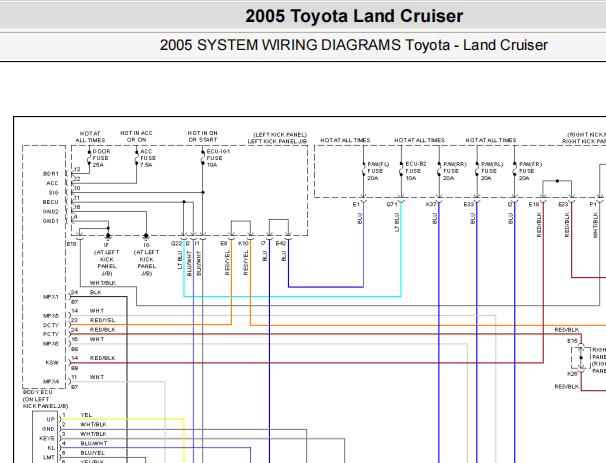Click the 'KEYE' terminal label
Screen dimensions: 606x463
tap(47, 439)
